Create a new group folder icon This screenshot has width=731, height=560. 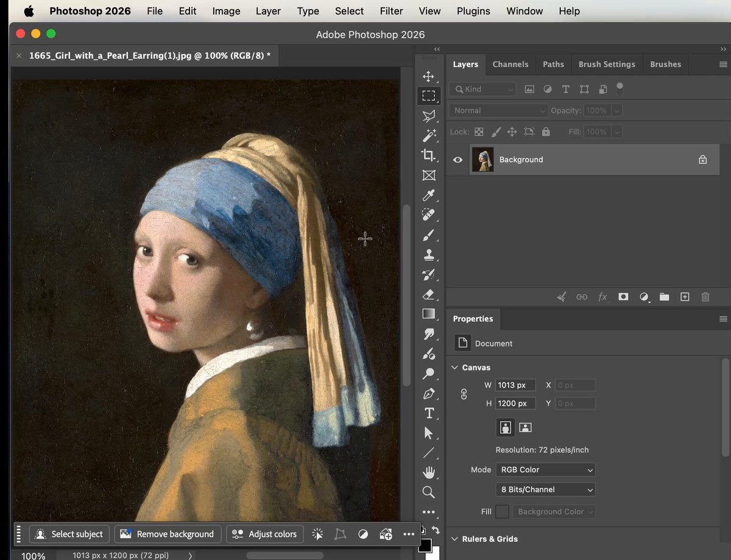664,297
